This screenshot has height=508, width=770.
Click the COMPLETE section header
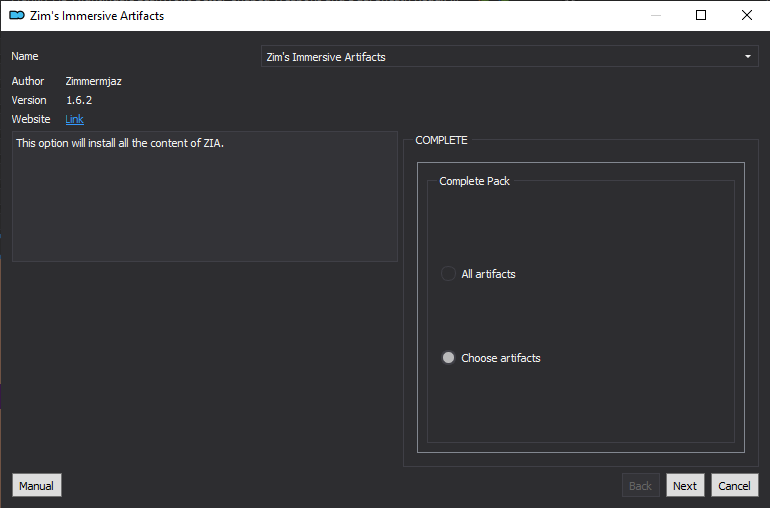[441, 140]
